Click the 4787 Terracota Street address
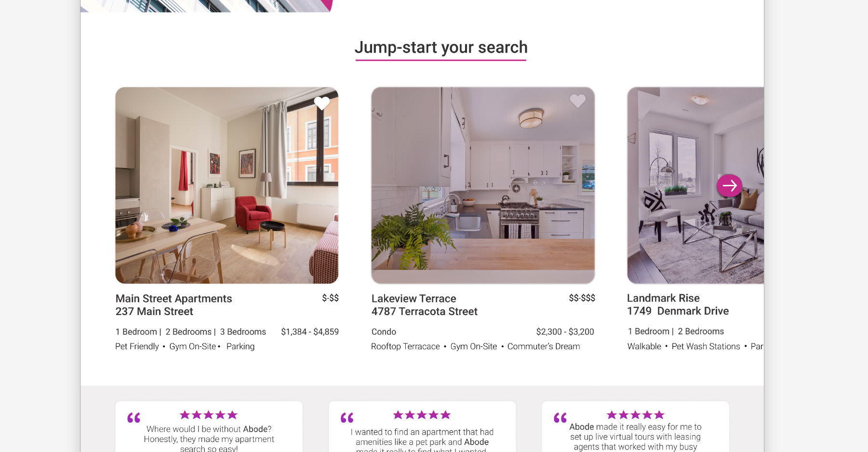This screenshot has height=452, width=868. (424, 312)
